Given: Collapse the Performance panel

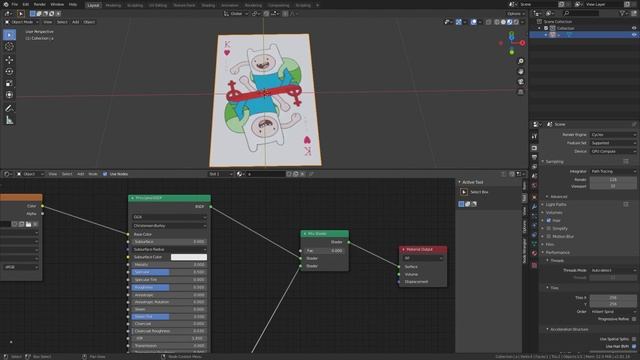Looking at the screenshot, I should tap(557, 253).
